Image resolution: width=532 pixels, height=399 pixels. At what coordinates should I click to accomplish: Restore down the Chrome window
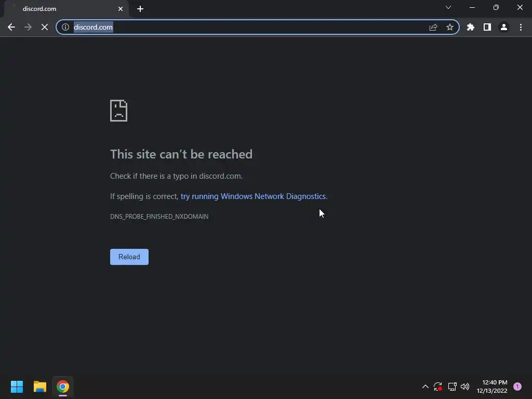(x=496, y=7)
